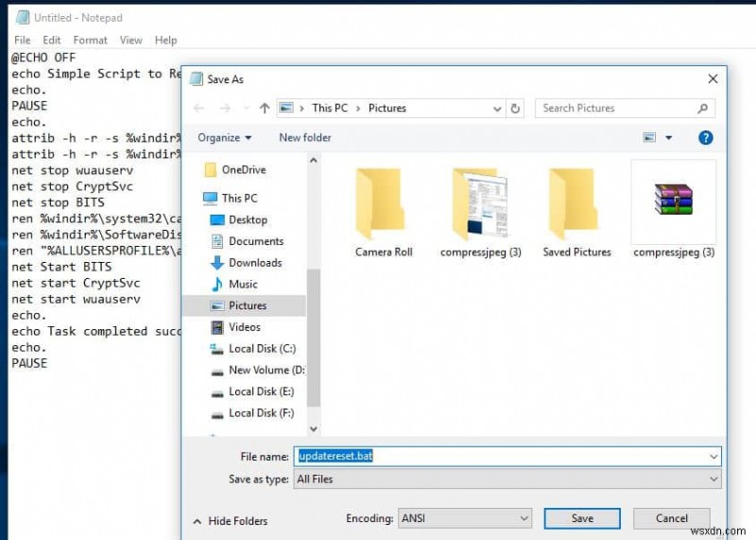Open the Encoding ANSI dropdown

point(465,518)
